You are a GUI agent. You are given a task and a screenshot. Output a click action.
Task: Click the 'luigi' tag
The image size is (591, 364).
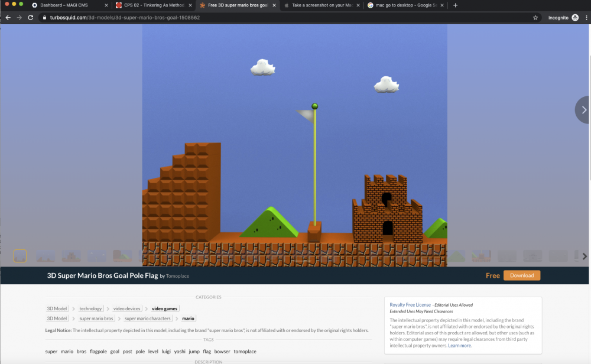[x=166, y=352]
